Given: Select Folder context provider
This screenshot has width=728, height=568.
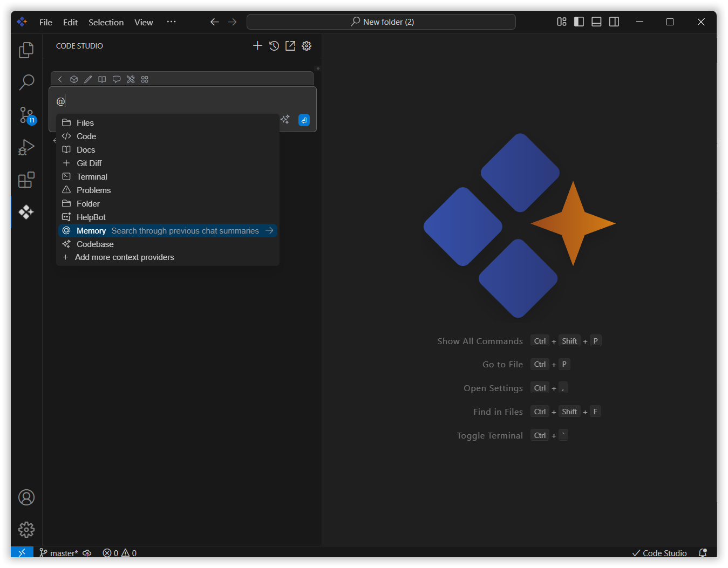Looking at the screenshot, I should (x=168, y=204).
